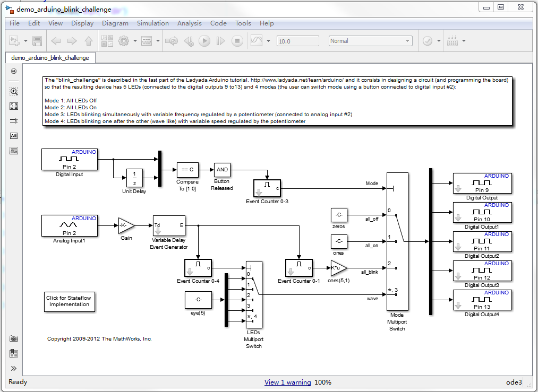The height and width of the screenshot is (392, 538).
Task: Open the simulation mode dropdown showing Normal
Action: [370, 40]
